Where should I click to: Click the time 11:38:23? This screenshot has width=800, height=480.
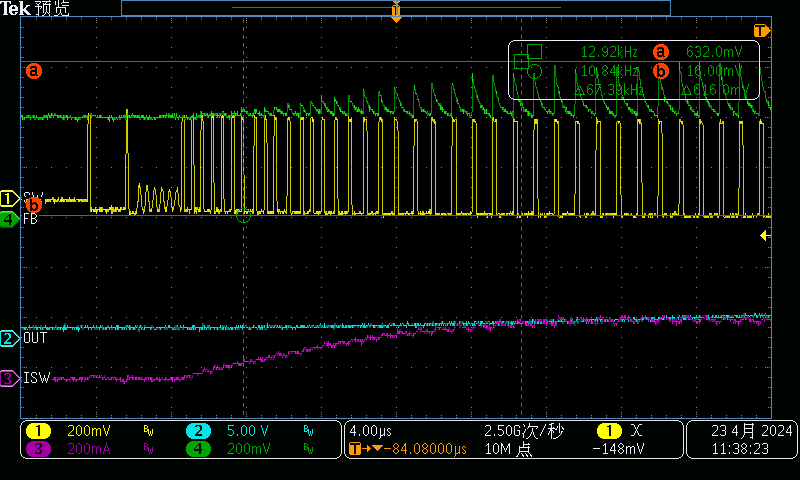(740, 449)
